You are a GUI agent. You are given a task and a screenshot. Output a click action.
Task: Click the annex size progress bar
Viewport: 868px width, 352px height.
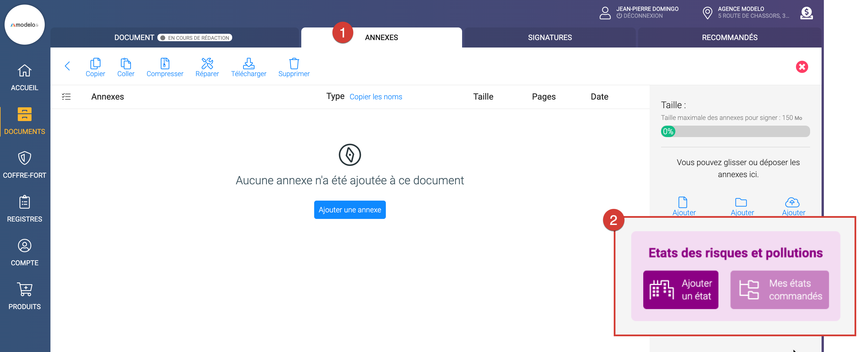coord(735,131)
